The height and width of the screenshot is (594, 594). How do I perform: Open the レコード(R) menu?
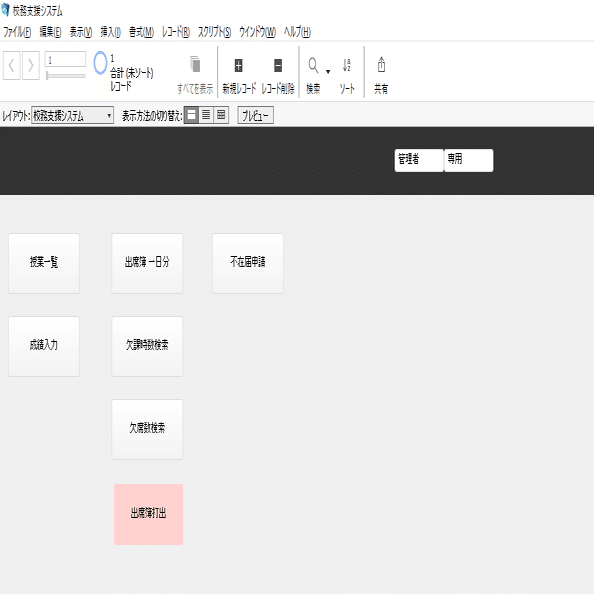(x=176, y=32)
